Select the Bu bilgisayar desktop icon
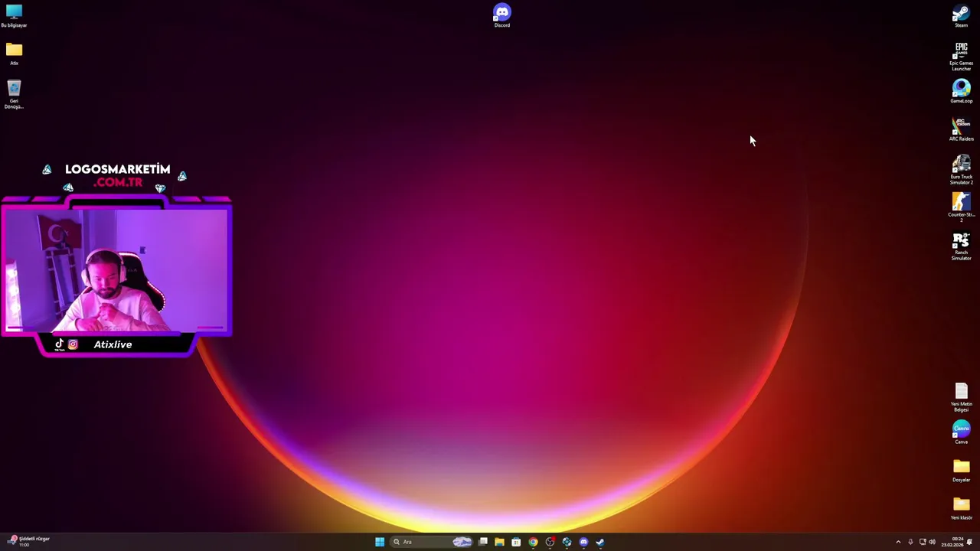 tap(14, 16)
